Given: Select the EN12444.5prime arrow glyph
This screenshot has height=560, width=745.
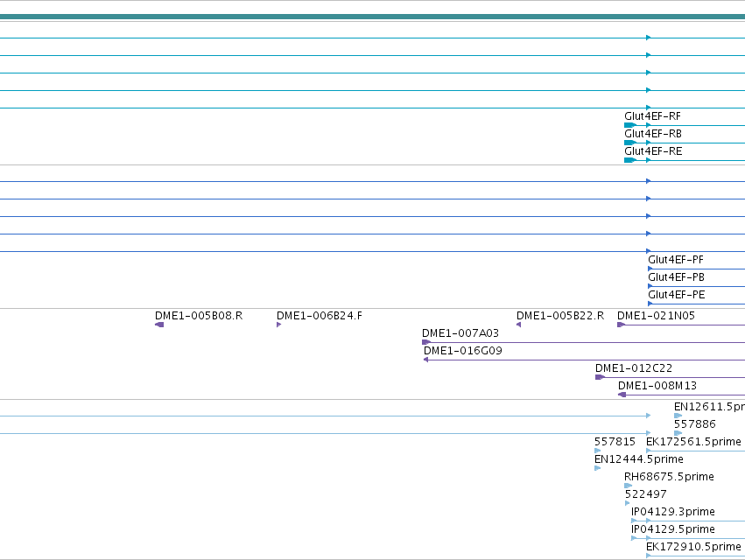Looking at the screenshot, I should coord(597,468).
